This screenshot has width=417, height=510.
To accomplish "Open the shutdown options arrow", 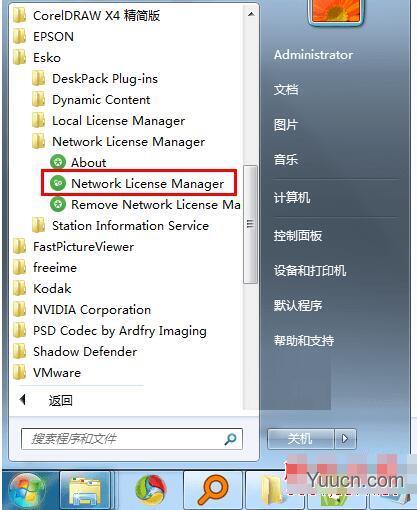I will coord(345,439).
